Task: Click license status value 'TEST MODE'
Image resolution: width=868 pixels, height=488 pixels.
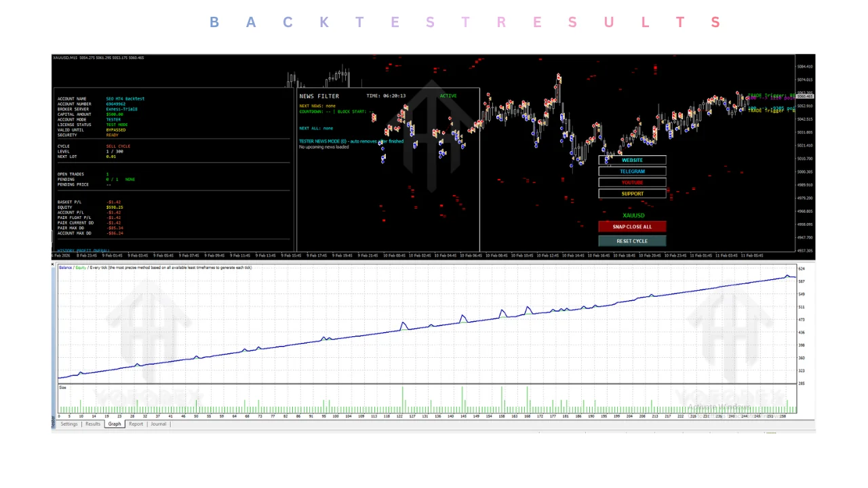Action: point(117,125)
